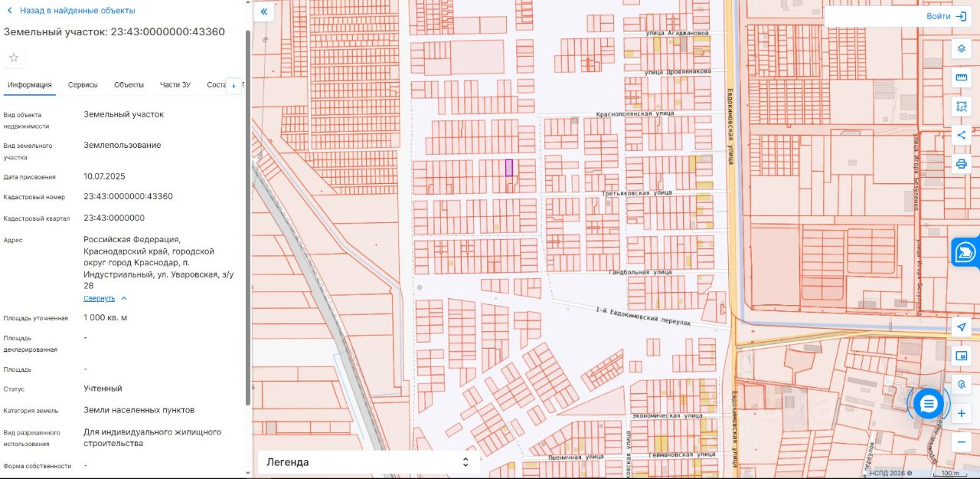Toggle the overview mini-map button
The width and height of the screenshot is (980, 479).
pyautogui.click(x=962, y=356)
